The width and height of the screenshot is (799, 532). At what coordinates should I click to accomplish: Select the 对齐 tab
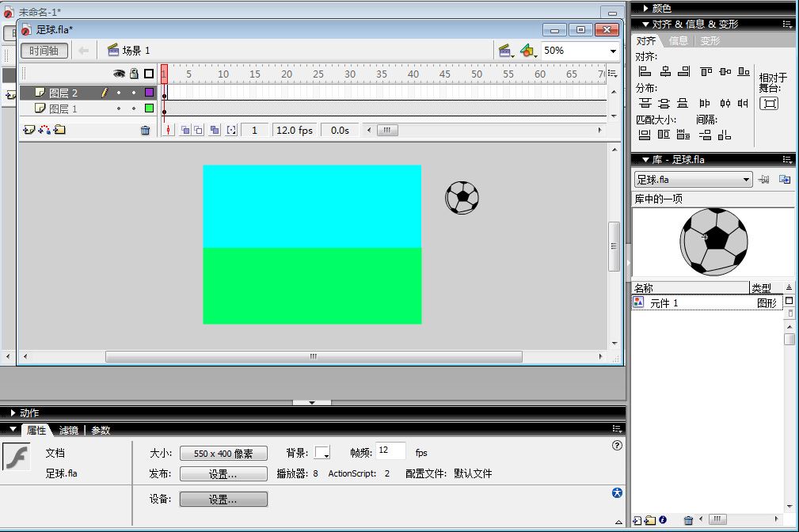pos(646,40)
